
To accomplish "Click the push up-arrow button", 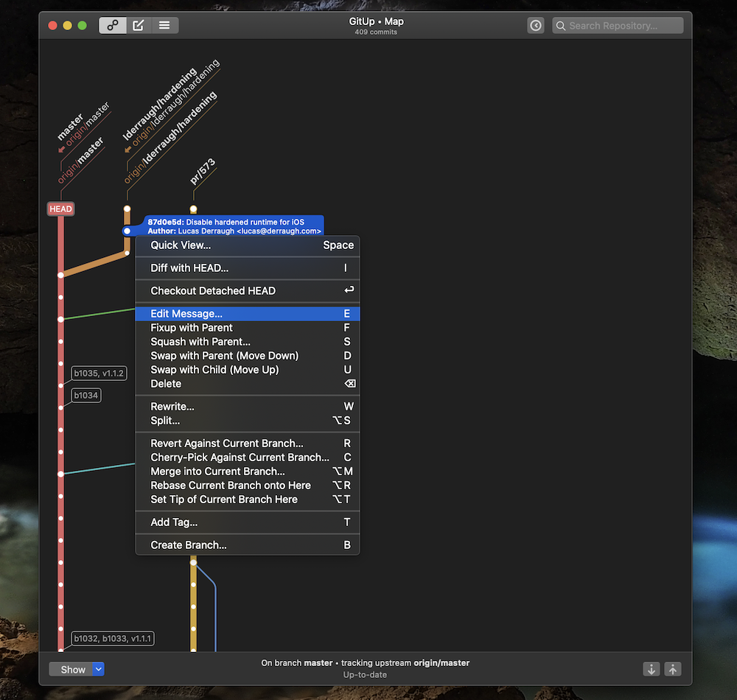I will tap(672, 669).
